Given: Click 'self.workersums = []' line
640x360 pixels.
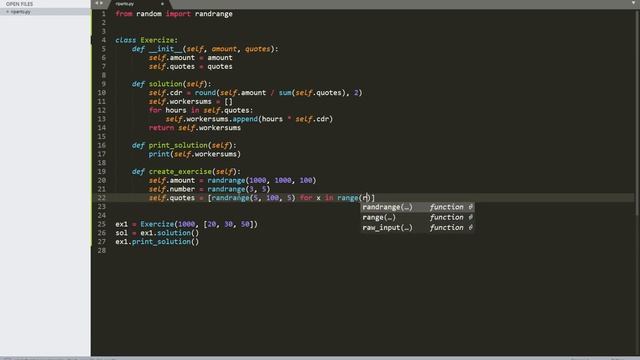Looking at the screenshot, I should (x=191, y=102).
